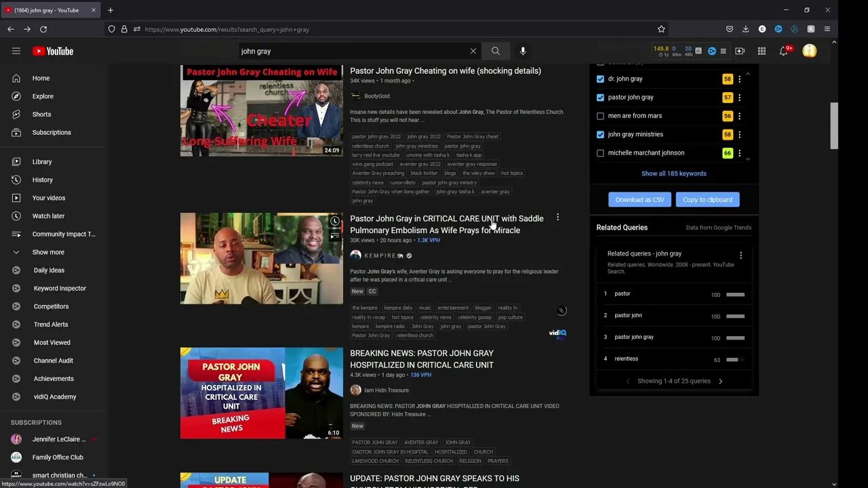Image resolution: width=868 pixels, height=488 pixels.
Task: Uncheck the pastor john gray keyword
Action: [600, 98]
